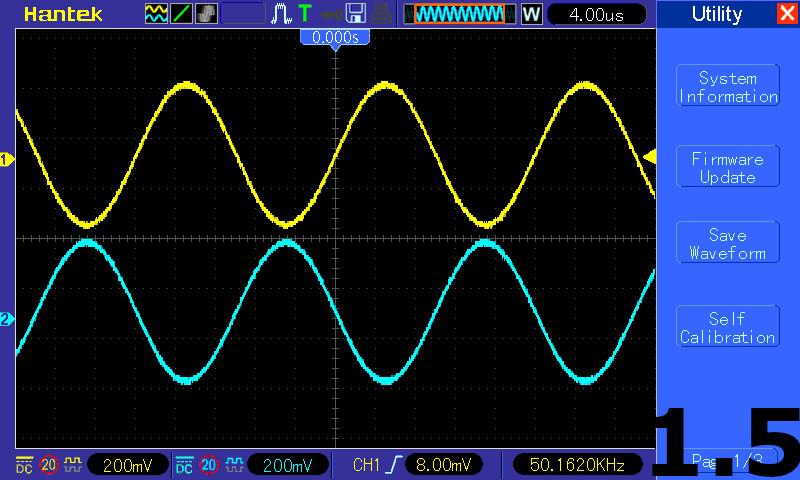Click the gray persistence waveform icon
Image resolution: width=800 pixels, height=480 pixels.
pyautogui.click(x=206, y=14)
